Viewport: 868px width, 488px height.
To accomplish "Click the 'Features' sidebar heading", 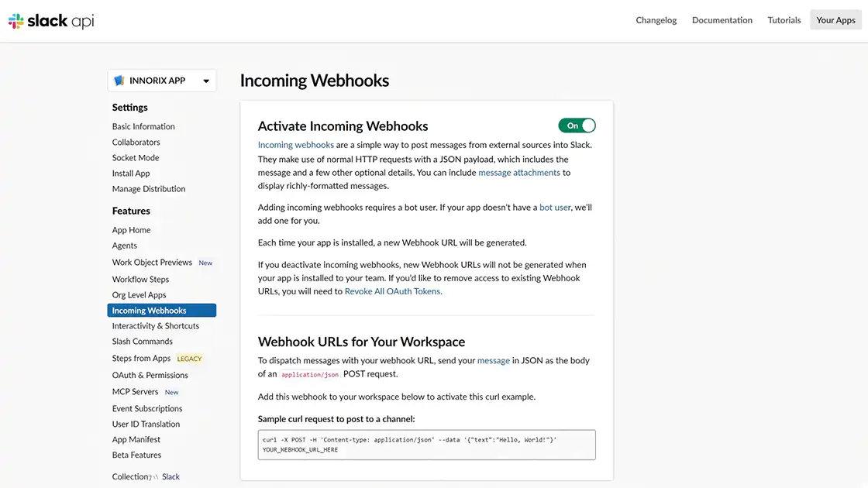I will click(x=131, y=211).
